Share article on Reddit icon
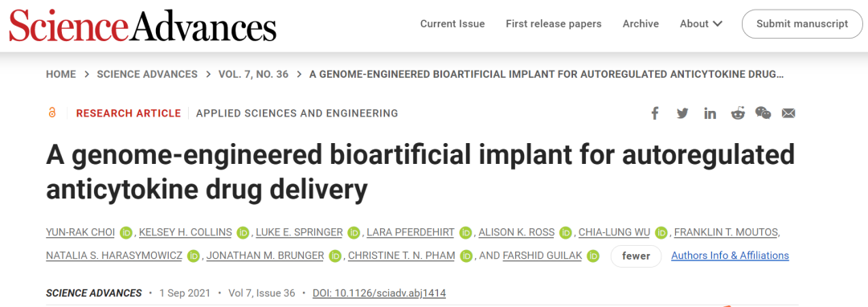The height and width of the screenshot is (307, 868). coord(737,113)
